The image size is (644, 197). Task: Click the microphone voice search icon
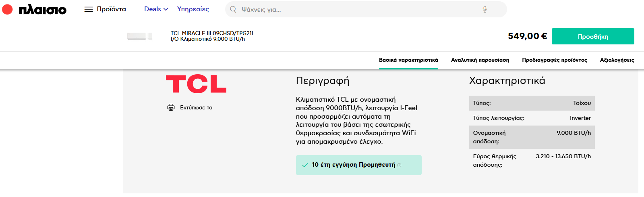(485, 9)
